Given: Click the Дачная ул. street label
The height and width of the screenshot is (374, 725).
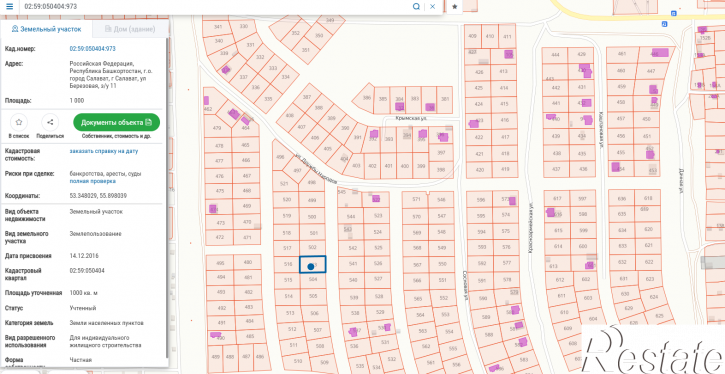Looking at the screenshot, I should click(x=682, y=180).
